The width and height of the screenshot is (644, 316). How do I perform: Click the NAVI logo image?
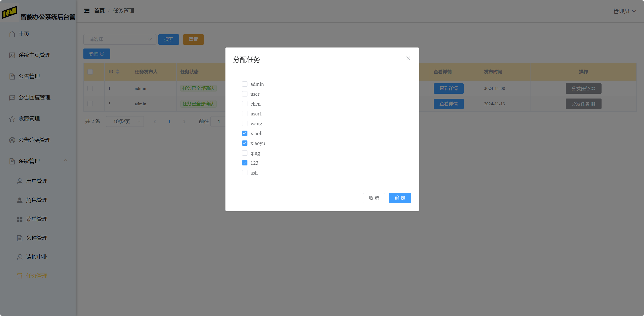click(10, 12)
